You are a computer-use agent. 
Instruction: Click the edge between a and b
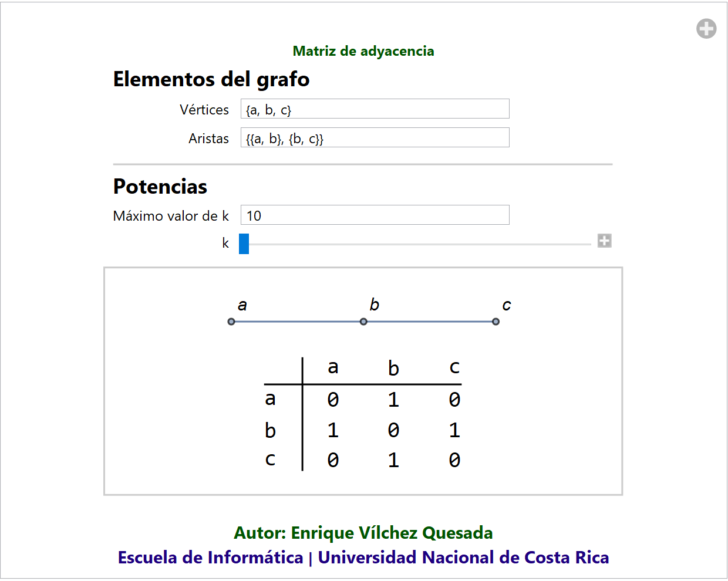click(x=297, y=322)
